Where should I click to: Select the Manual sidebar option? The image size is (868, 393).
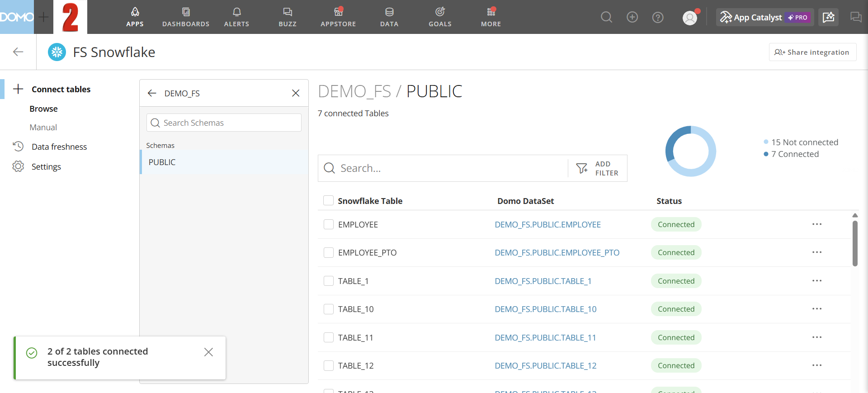coord(43,127)
